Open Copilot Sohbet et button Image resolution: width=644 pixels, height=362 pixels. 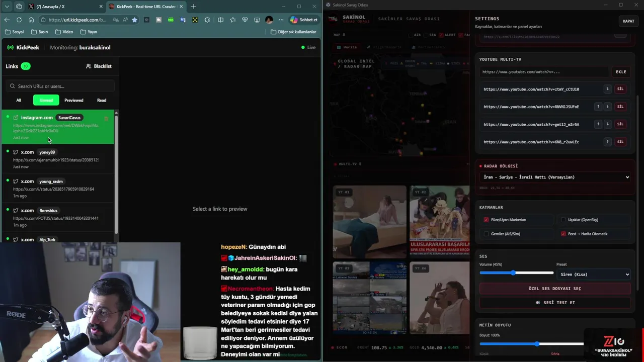(x=304, y=20)
